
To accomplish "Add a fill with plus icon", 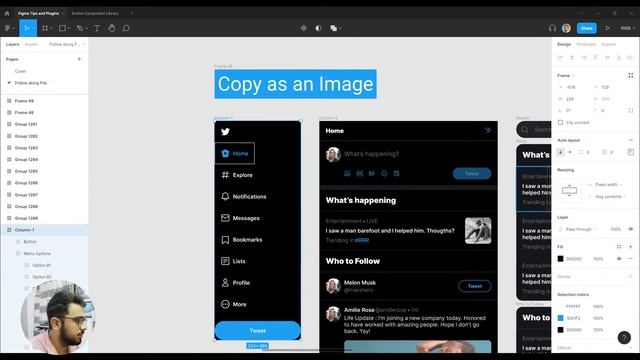I will tap(631, 247).
